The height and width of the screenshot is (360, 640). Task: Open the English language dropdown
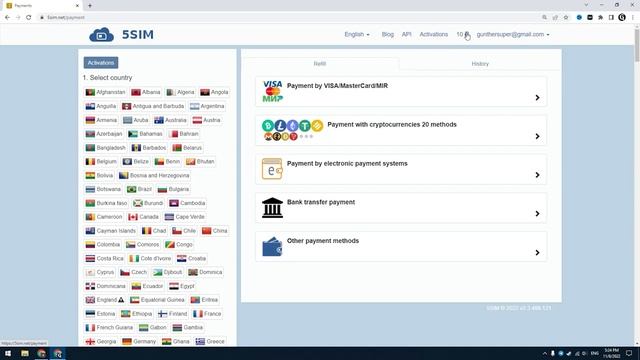click(x=357, y=35)
